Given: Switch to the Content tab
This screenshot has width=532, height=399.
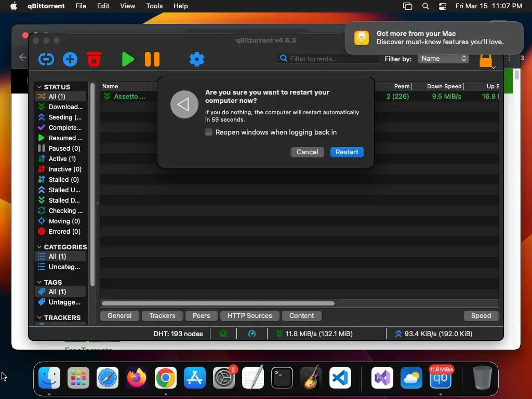Looking at the screenshot, I should (302, 316).
